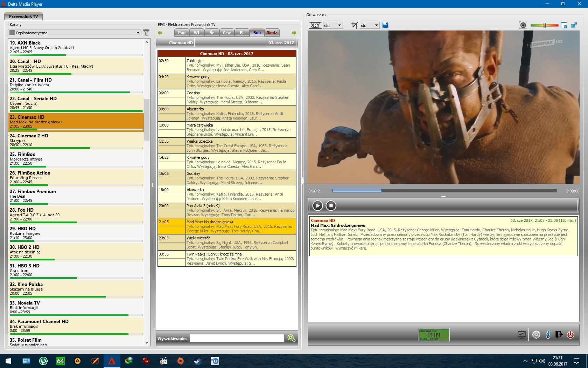Image resolution: width=588 pixels, height=368 pixels.
Task: Open the Media Player Classic taskbar icon
Action: tap(163, 361)
